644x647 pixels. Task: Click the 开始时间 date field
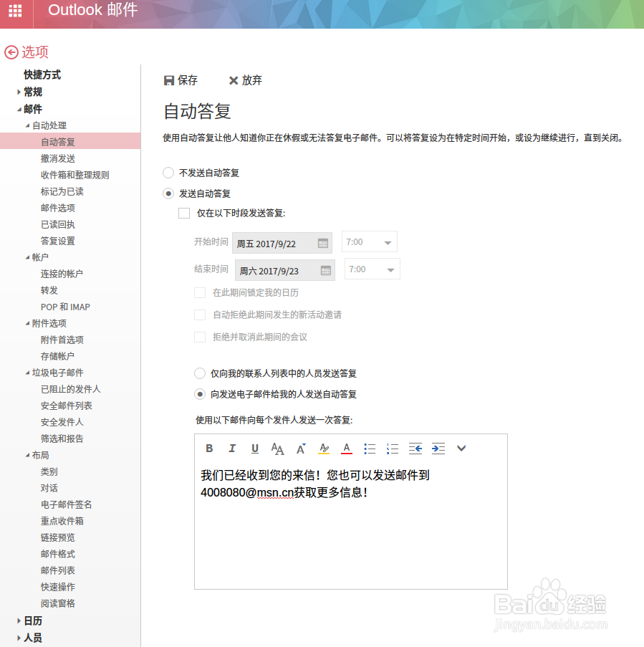click(x=282, y=244)
